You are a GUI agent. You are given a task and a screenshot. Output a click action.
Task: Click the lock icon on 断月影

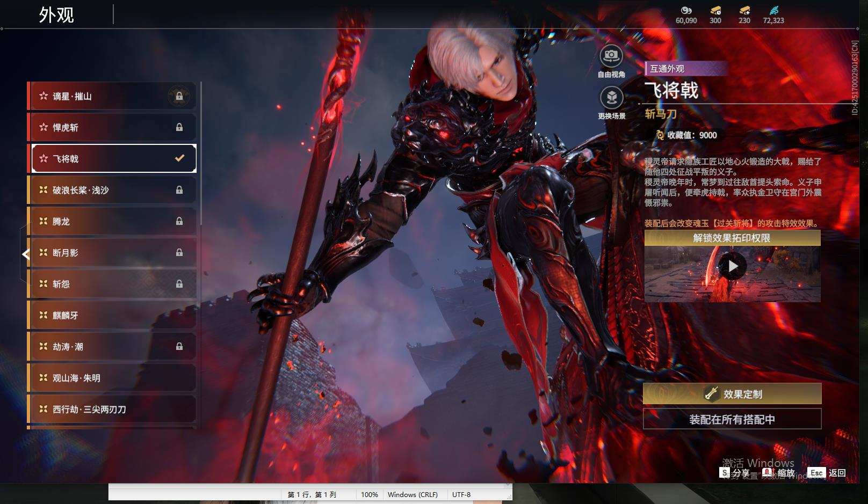[x=179, y=252]
